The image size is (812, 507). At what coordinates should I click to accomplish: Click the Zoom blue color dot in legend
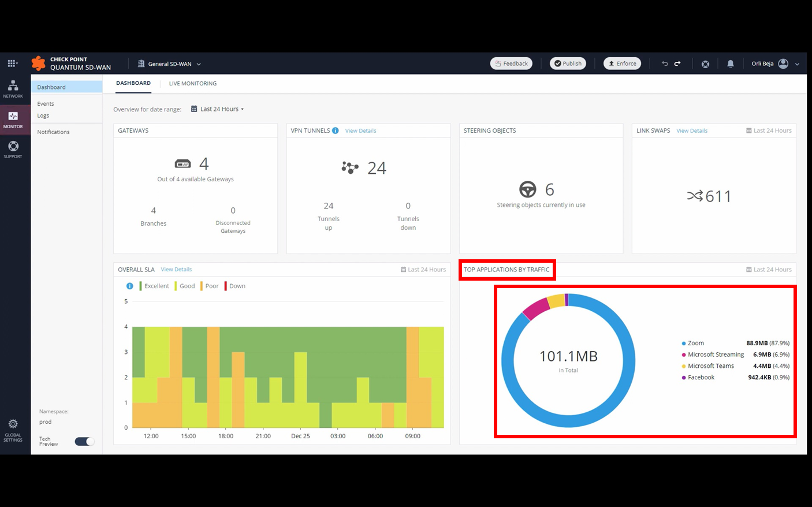coord(684,344)
